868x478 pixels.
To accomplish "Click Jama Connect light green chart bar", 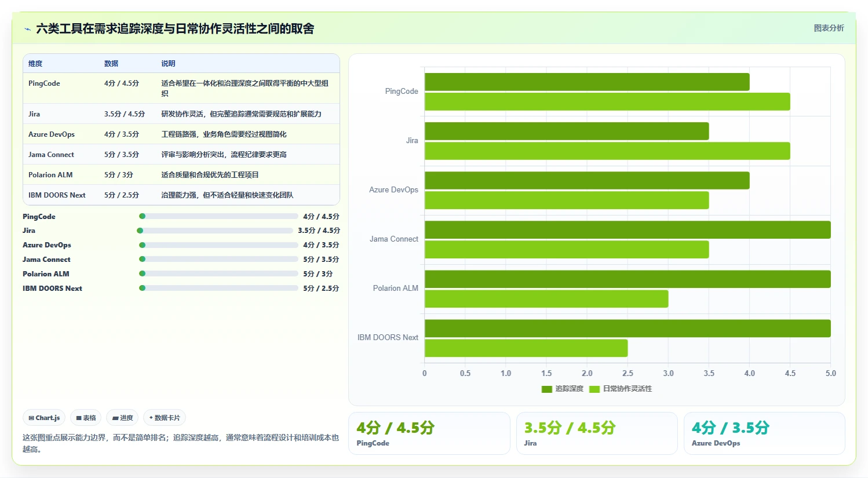I will pos(567,249).
